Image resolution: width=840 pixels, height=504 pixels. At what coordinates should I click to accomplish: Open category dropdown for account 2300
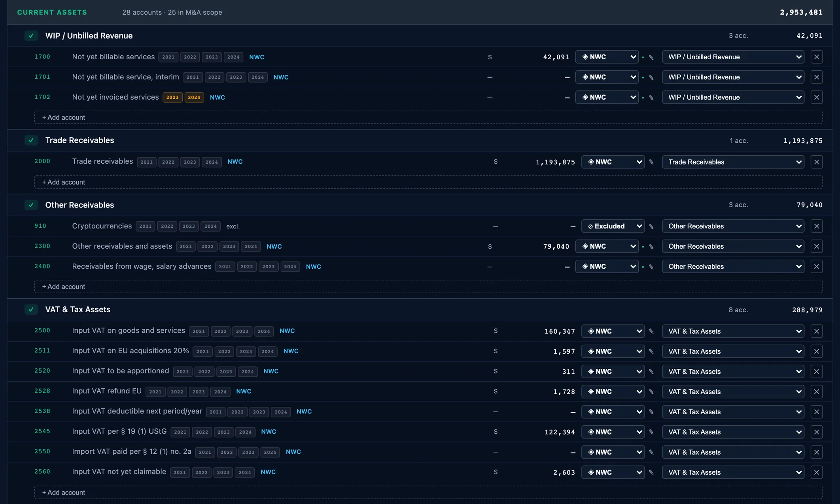click(733, 246)
